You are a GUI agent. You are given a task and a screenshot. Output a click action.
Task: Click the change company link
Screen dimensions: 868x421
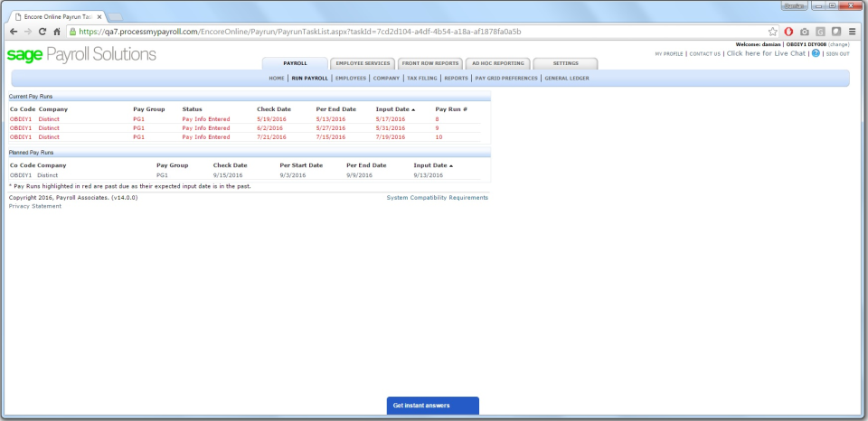(838, 44)
